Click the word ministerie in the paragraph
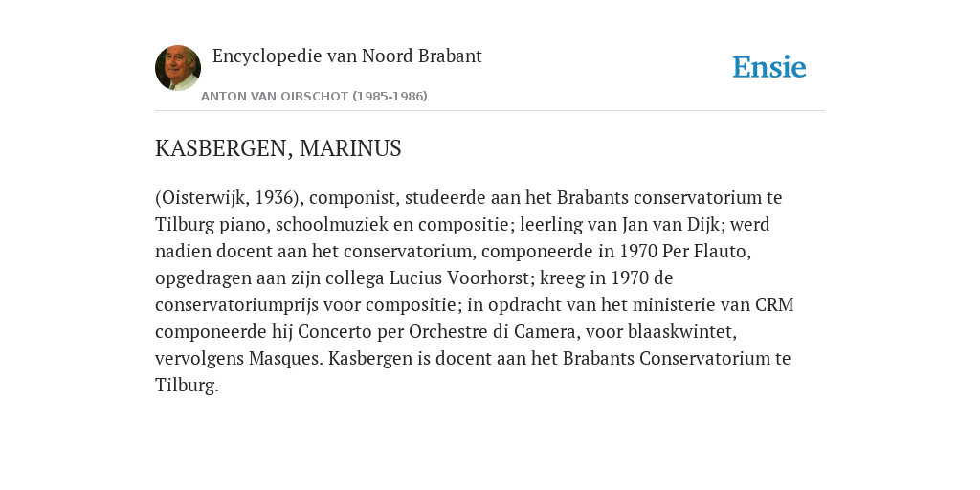Viewport: 980px width, 490px height. tap(674, 305)
